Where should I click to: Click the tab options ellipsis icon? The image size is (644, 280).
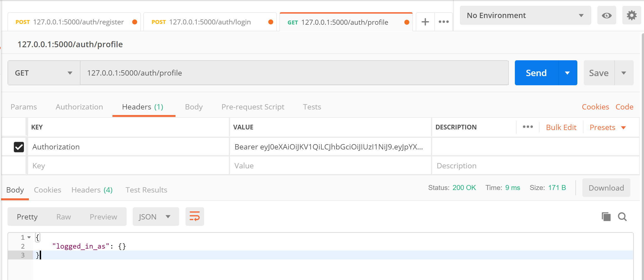[x=443, y=22]
